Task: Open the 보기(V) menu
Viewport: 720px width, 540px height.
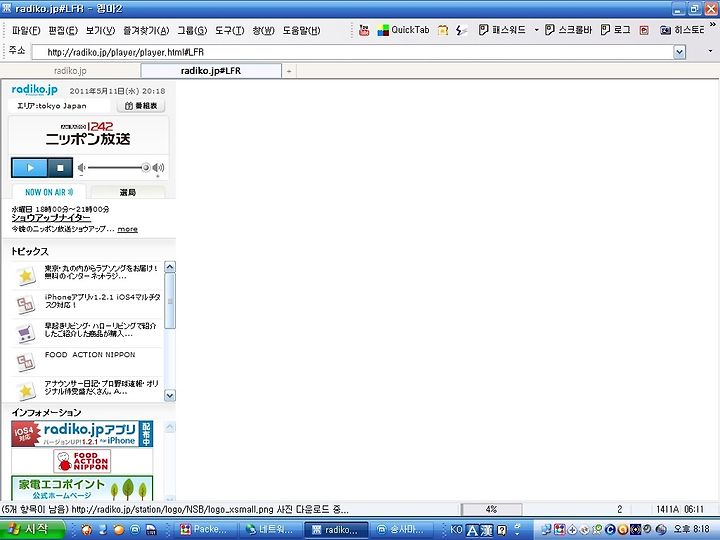Action: (x=100, y=31)
